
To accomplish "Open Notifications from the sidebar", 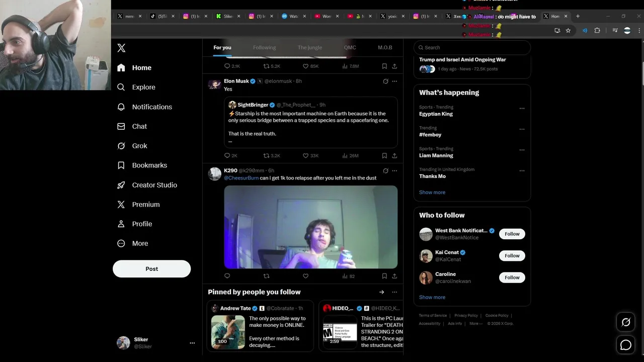I will tap(145, 107).
